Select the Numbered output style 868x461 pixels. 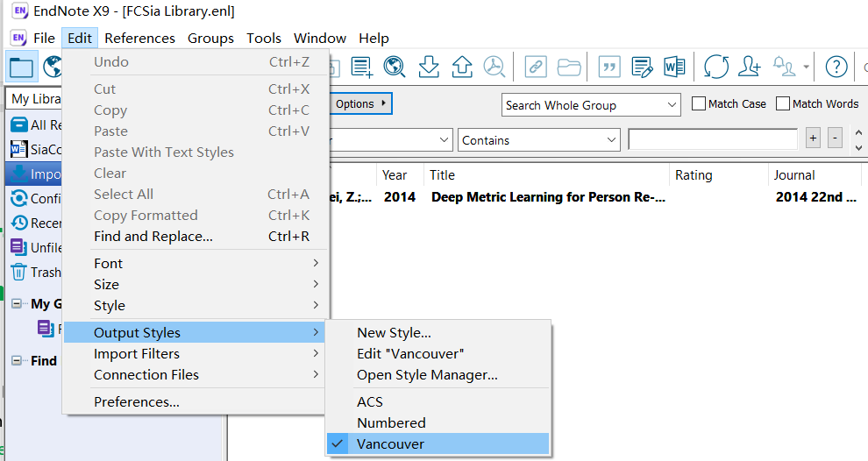pyautogui.click(x=438, y=422)
